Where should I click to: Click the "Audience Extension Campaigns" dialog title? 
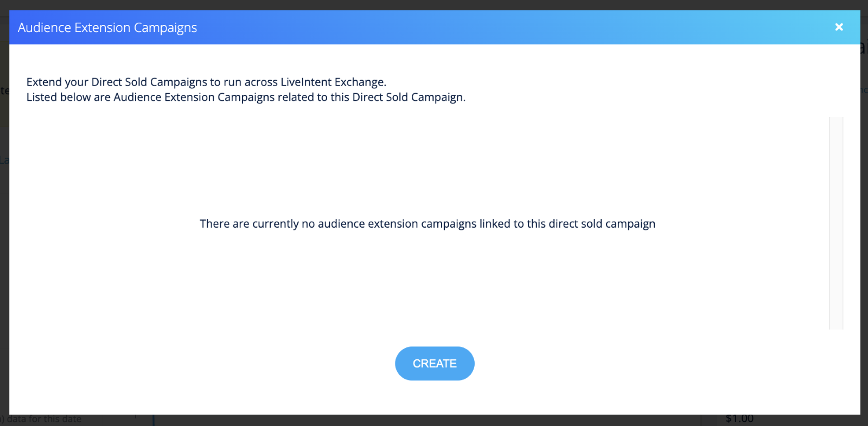pyautogui.click(x=107, y=28)
